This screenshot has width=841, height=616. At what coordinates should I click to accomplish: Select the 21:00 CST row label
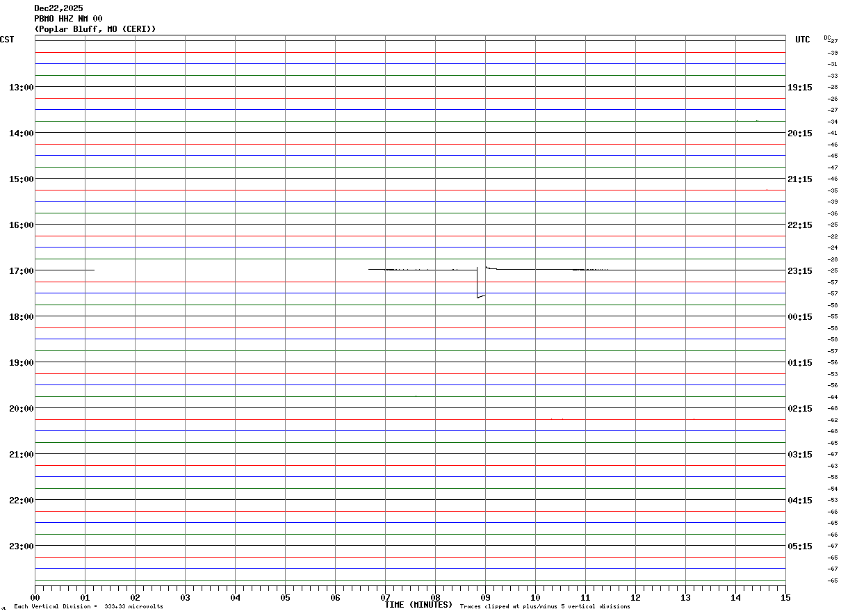22,454
